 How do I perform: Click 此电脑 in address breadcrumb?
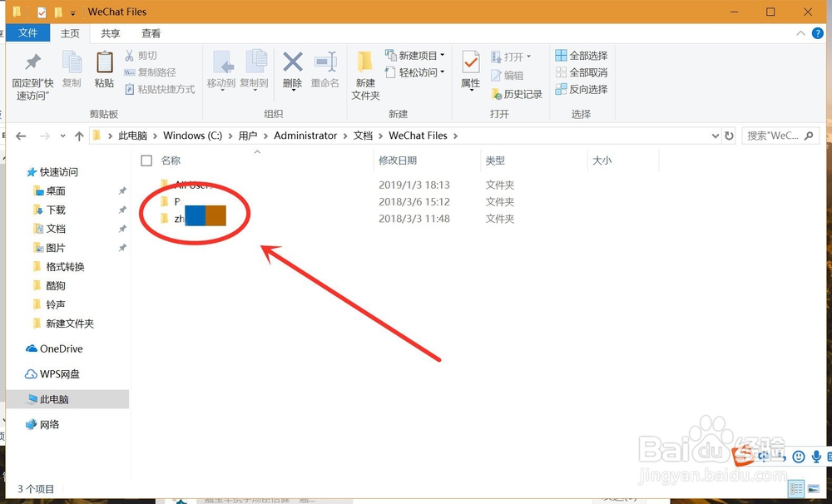click(132, 136)
